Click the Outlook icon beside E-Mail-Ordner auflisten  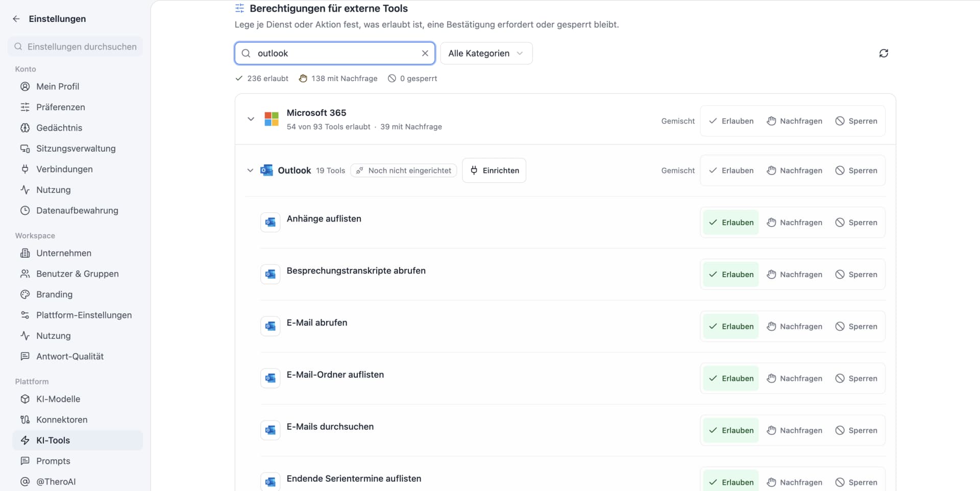[x=271, y=378]
